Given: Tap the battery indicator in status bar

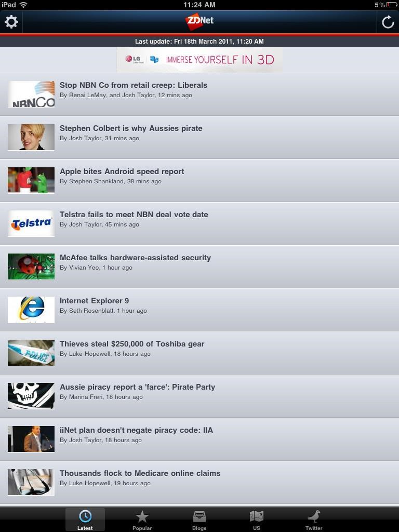Looking at the screenshot, I should coord(392,5).
